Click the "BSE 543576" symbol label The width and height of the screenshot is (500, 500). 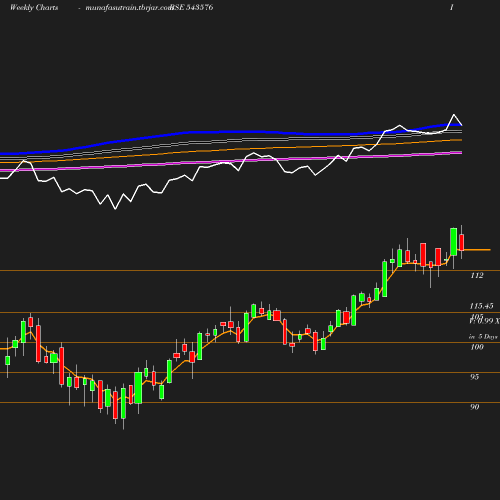[192, 7]
